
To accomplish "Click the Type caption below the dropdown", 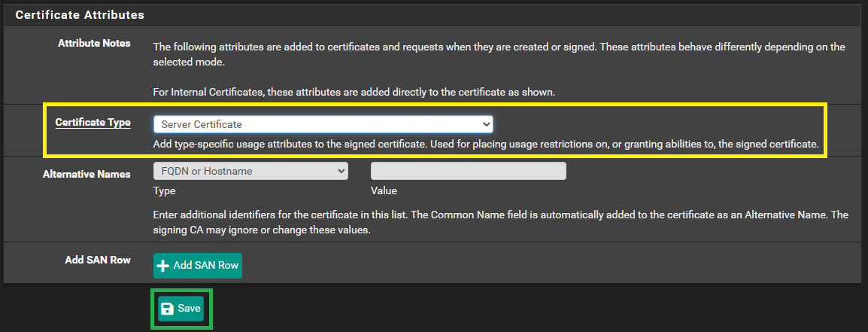I will (x=165, y=190).
